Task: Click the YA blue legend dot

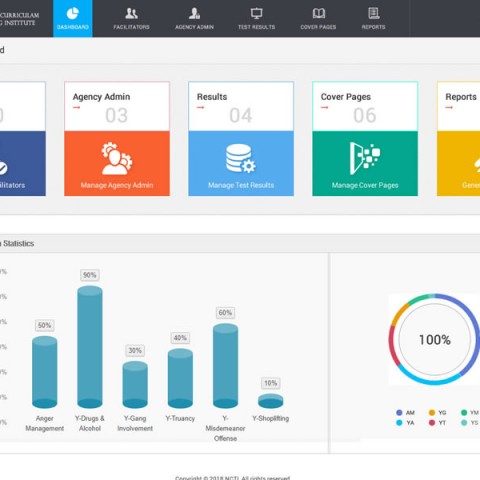Action: 399,423
